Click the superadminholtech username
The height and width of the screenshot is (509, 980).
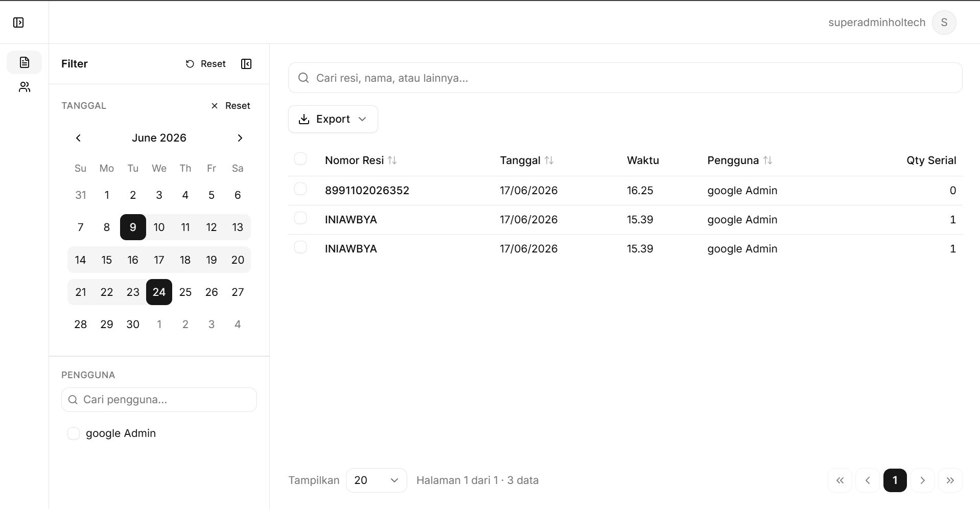(877, 22)
